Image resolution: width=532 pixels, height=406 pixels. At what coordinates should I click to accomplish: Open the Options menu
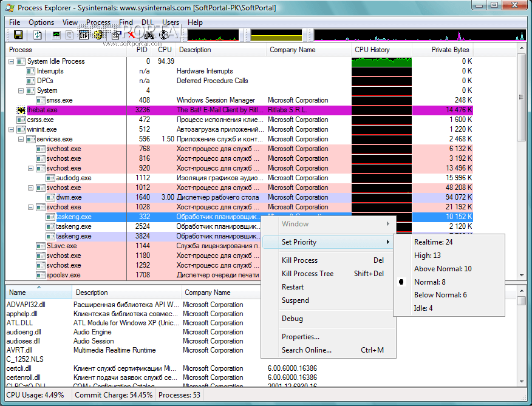pyautogui.click(x=41, y=22)
